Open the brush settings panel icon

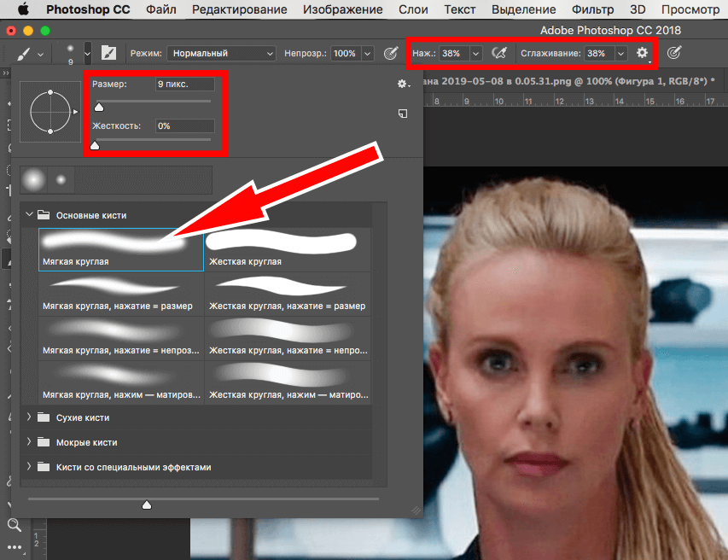click(x=108, y=53)
